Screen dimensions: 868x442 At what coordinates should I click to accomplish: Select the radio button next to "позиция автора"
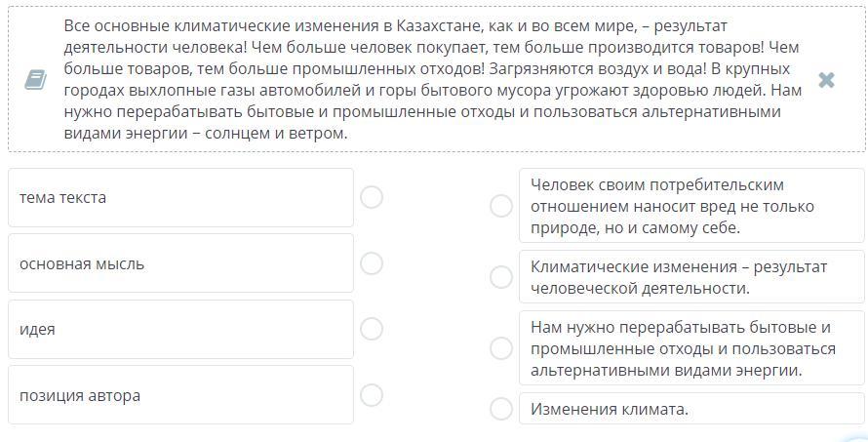(372, 395)
